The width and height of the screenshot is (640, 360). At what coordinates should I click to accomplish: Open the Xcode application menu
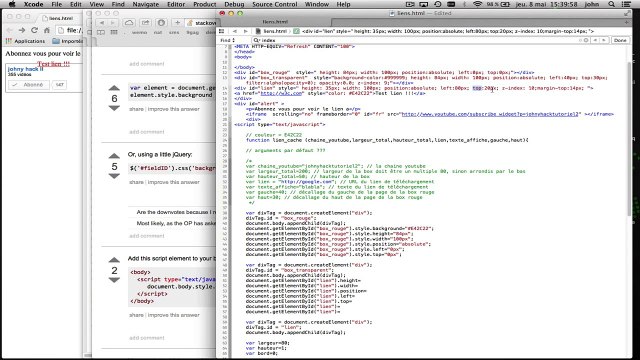[33, 4]
